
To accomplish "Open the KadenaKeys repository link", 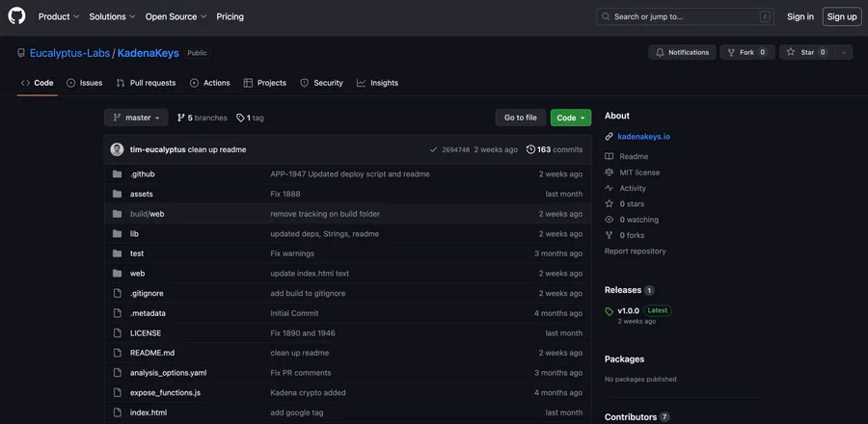I will tap(148, 53).
